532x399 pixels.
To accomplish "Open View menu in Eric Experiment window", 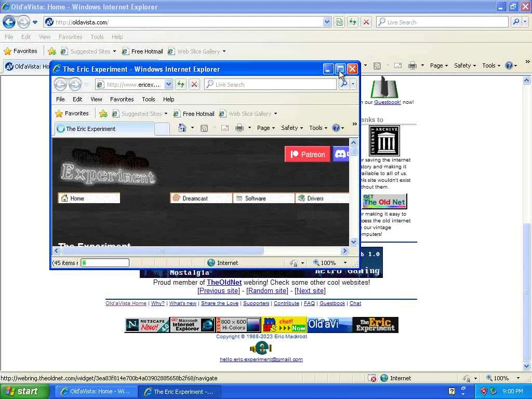I will pos(96,99).
